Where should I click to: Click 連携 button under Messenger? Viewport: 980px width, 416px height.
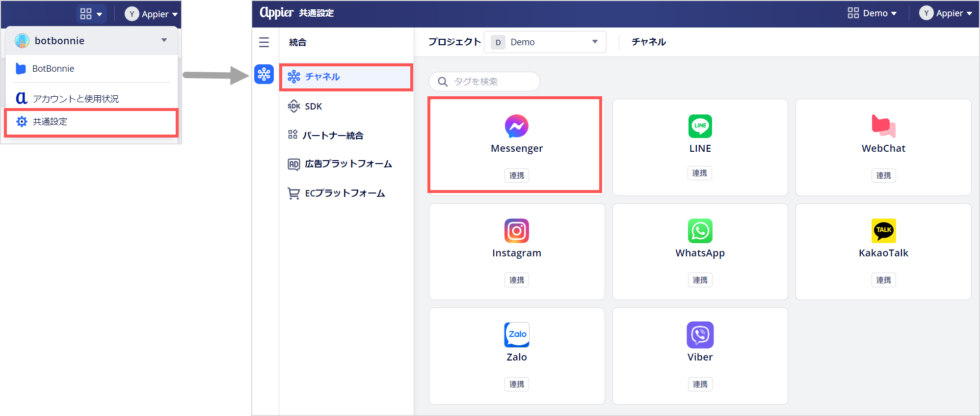[516, 175]
